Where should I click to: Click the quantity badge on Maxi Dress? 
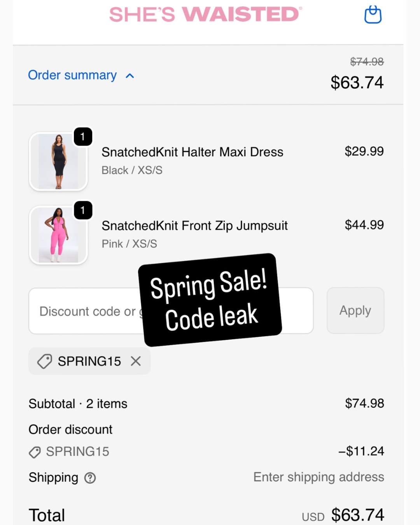(83, 136)
